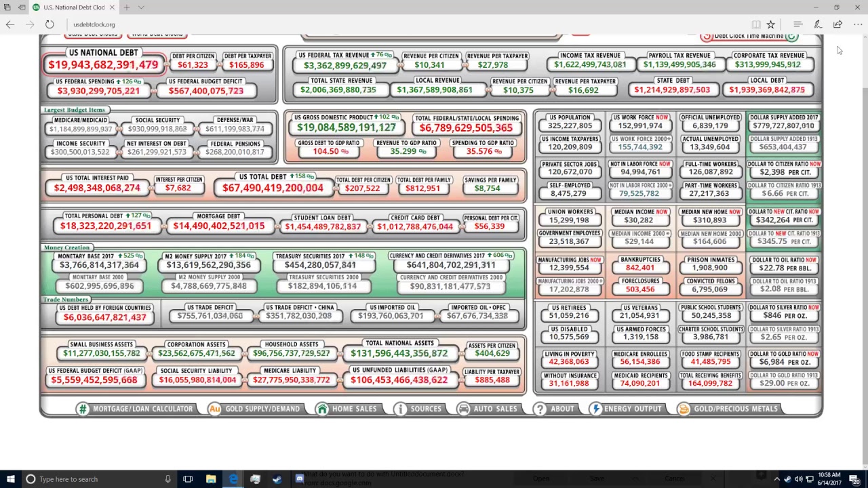Click the browser forward arrow
This screenshot has height=488, width=868.
[30, 24]
